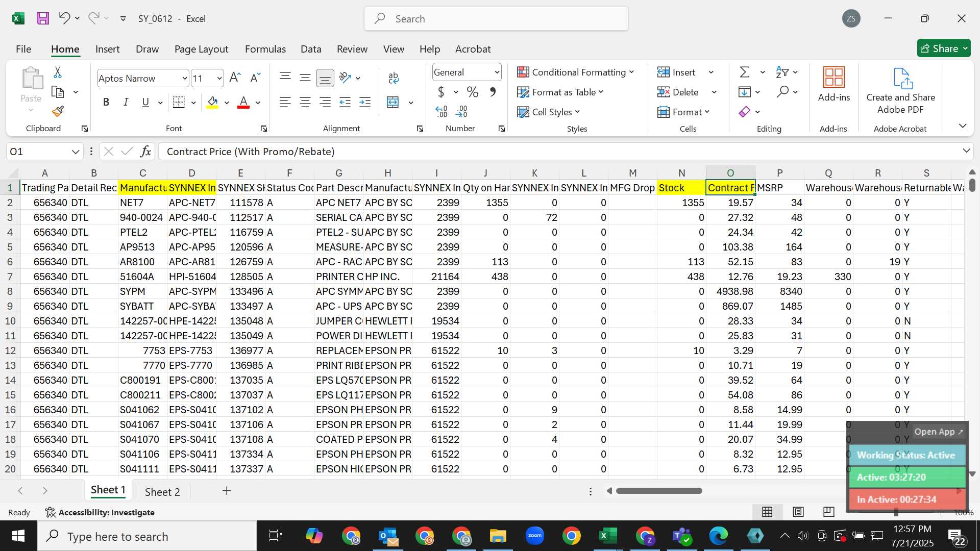Click the Insert cells button
Viewport: 980px width, 551px height.
(x=676, y=72)
